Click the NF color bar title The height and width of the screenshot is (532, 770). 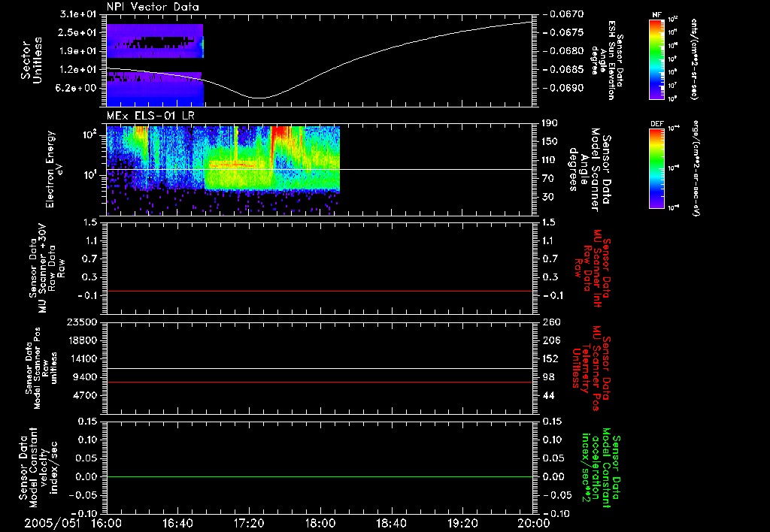pos(657,15)
